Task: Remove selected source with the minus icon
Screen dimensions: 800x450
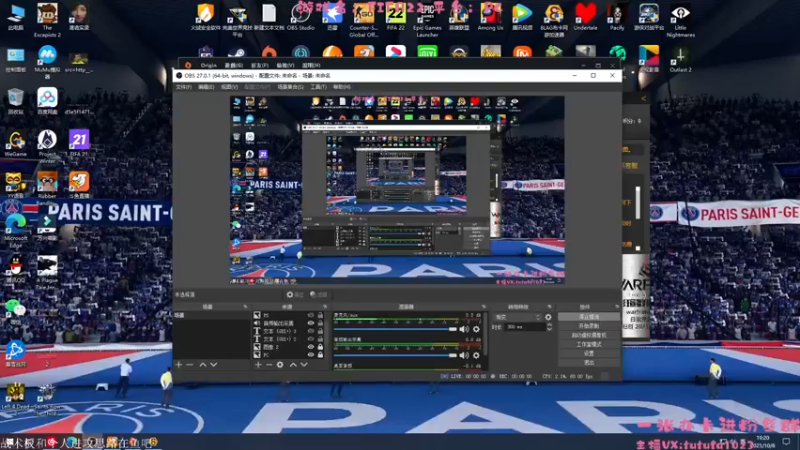Action: point(269,365)
